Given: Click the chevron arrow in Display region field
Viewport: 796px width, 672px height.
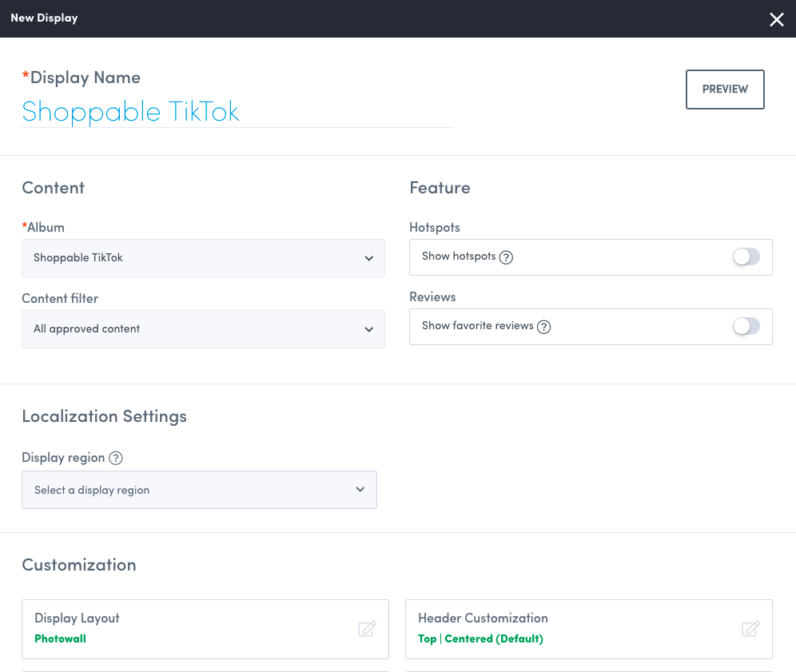Looking at the screenshot, I should (360, 490).
